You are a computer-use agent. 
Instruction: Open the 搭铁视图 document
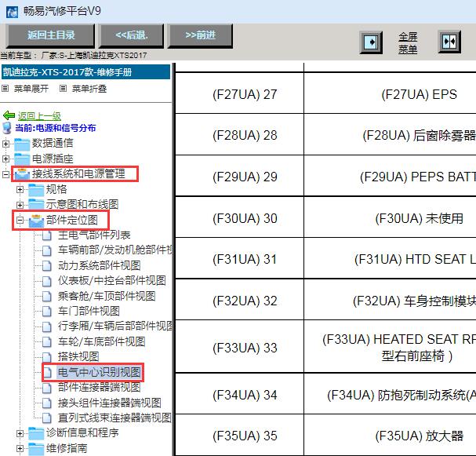78,356
